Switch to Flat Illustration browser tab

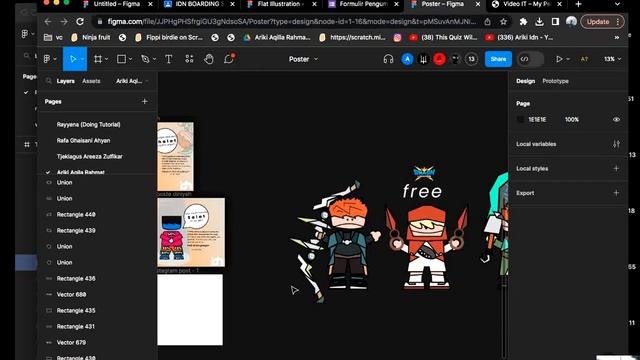pyautogui.click(x=281, y=4)
